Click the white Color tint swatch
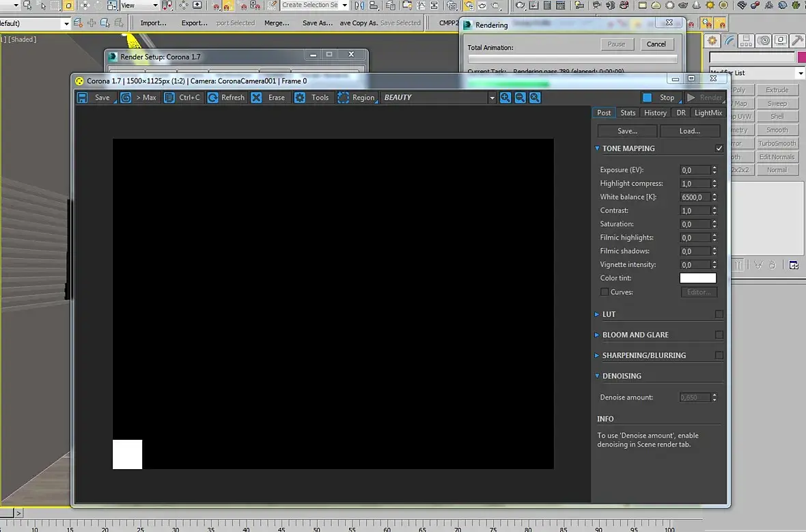This screenshot has width=806, height=532. point(697,278)
